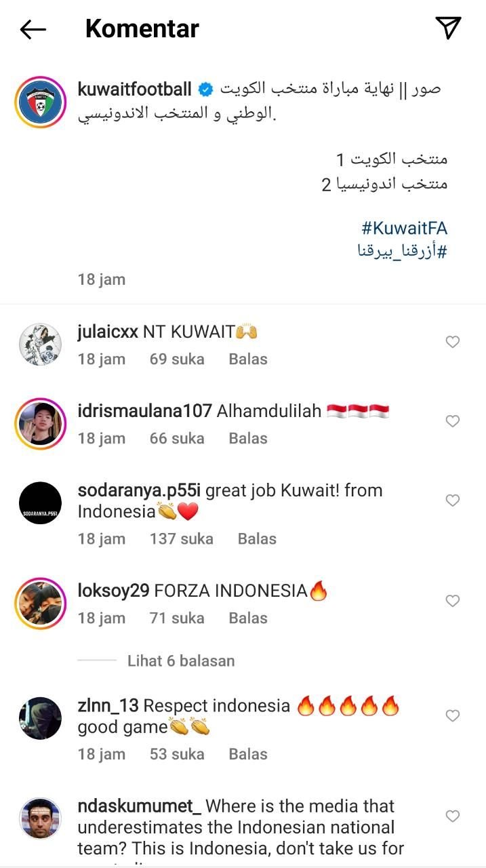Reply to zlnn_13 via Balas

(x=248, y=754)
